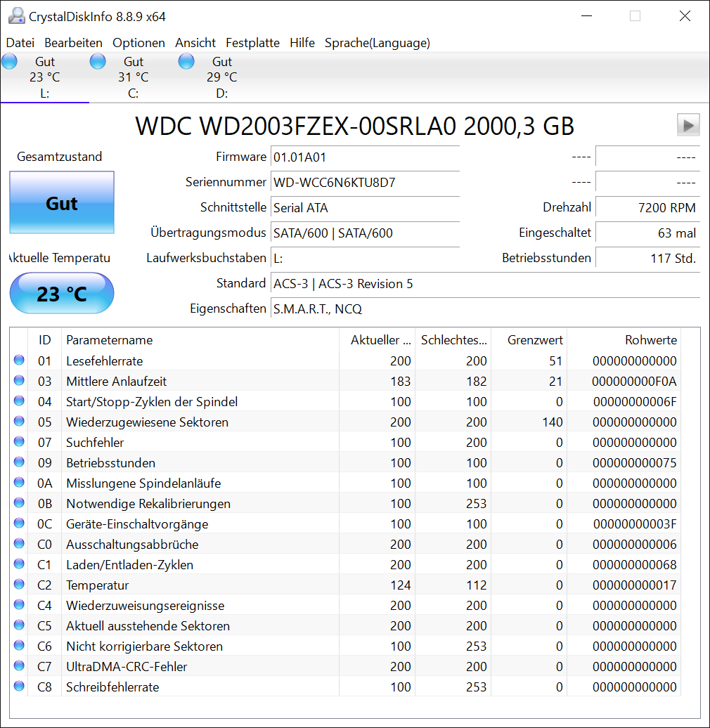This screenshot has width=710, height=728.
Task: Click the Betriebsstunden value 117 Std.
Action: coord(647,258)
